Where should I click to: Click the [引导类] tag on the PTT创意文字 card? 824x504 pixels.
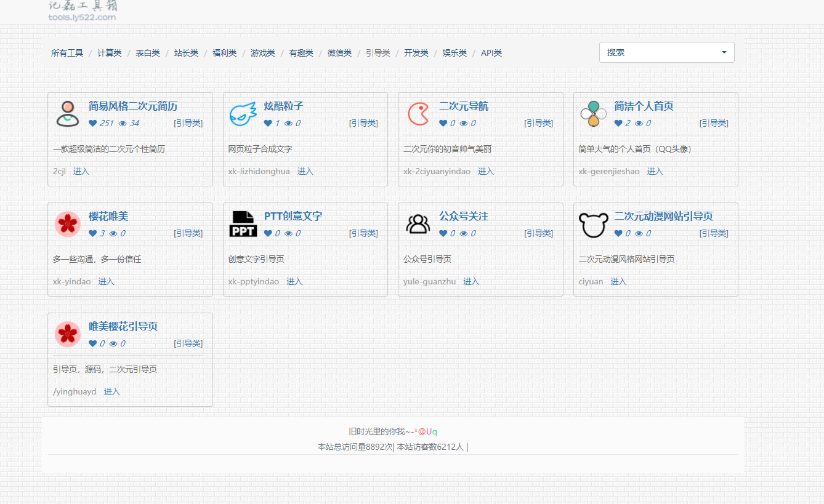363,233
